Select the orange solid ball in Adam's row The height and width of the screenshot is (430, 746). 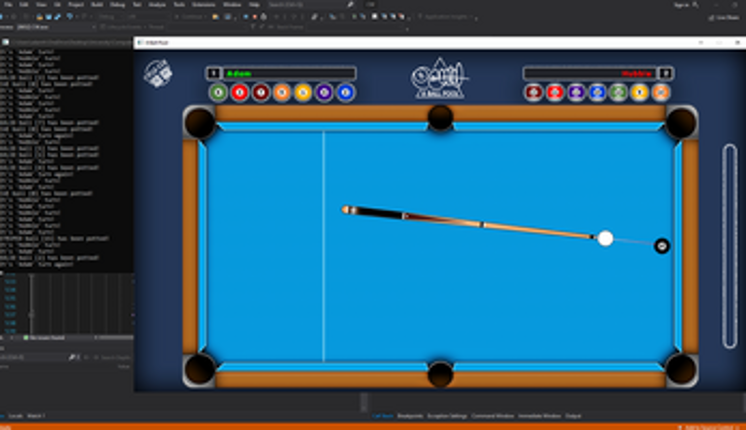pyautogui.click(x=282, y=92)
